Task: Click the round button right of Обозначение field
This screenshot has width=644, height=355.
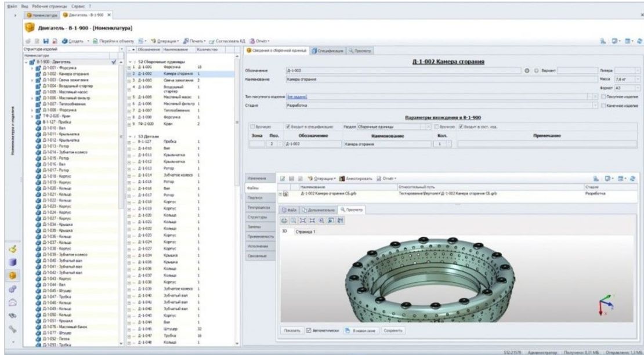Action: click(x=527, y=71)
